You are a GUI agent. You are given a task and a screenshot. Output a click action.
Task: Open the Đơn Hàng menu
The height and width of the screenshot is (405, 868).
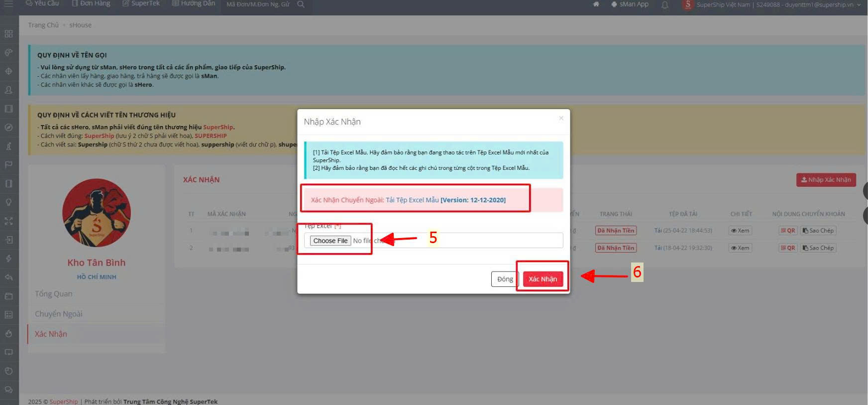(x=91, y=3)
